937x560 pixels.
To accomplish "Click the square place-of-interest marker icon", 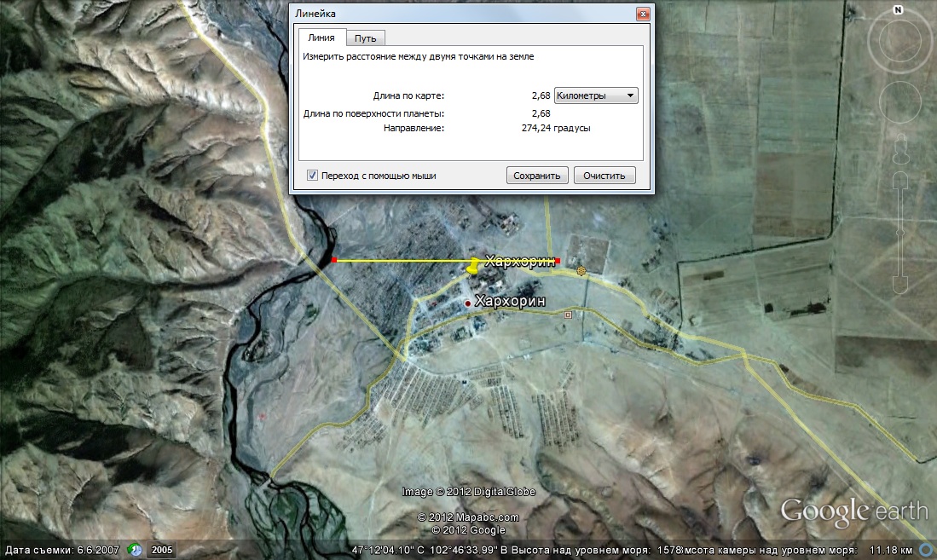I will (x=569, y=315).
